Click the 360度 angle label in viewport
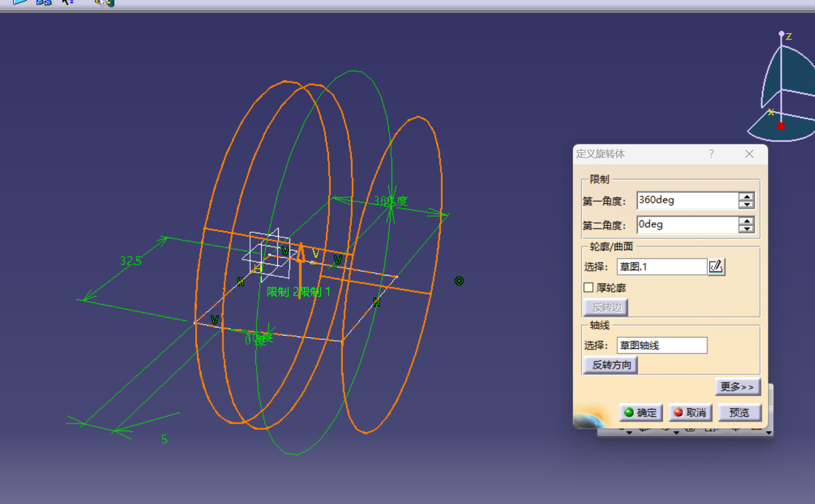 click(390, 201)
